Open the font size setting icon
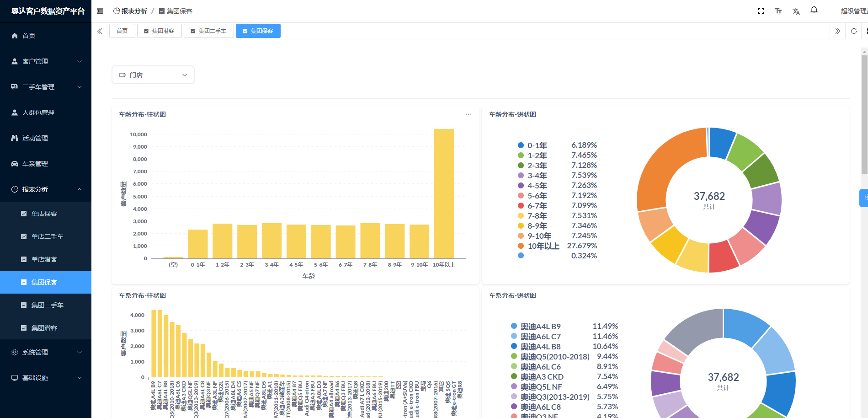This screenshot has width=868, height=418. pyautogui.click(x=778, y=11)
